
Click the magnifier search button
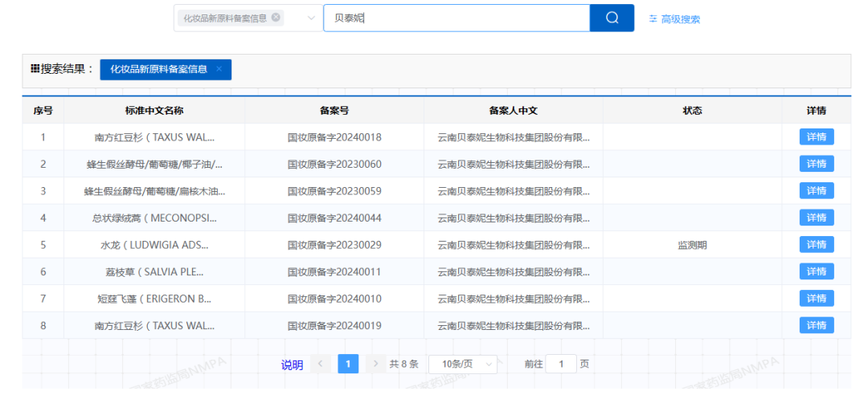[612, 18]
